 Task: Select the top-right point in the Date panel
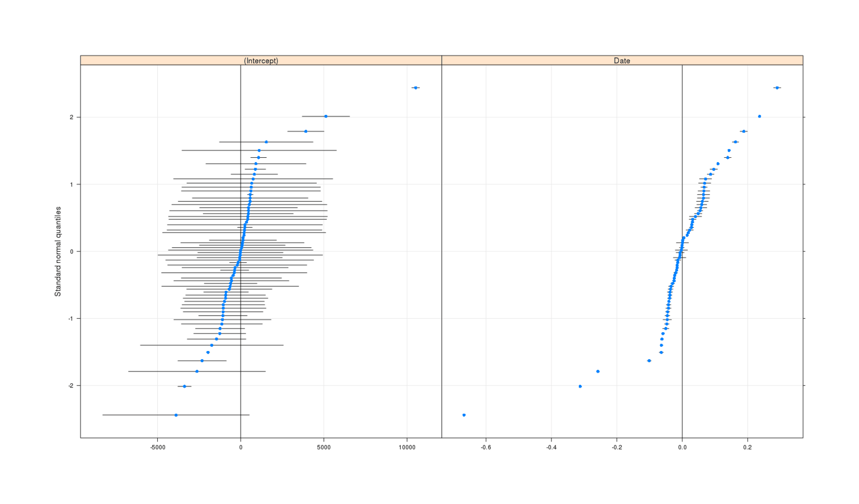click(x=777, y=87)
